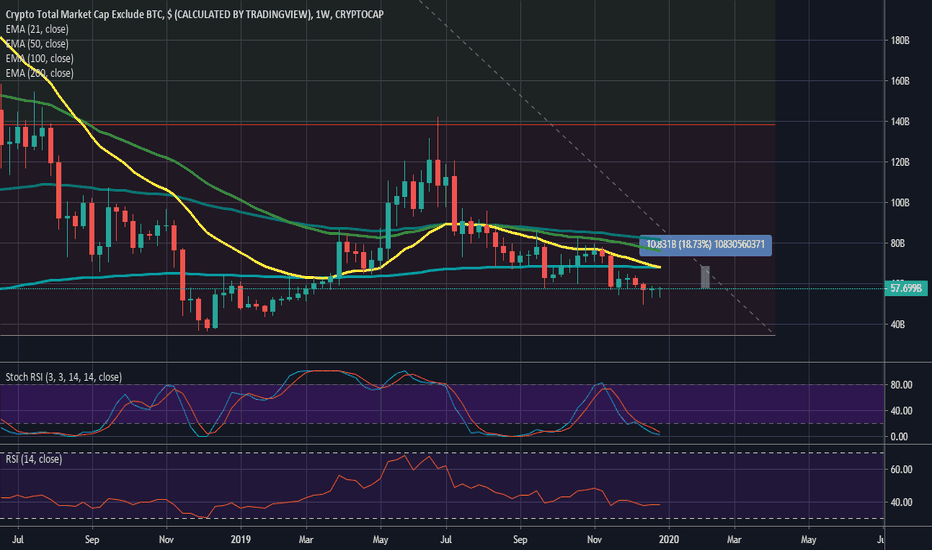Viewport: 932px width, 550px height.
Task: Click the May label left of Jul on time axis
Action: [x=380, y=539]
